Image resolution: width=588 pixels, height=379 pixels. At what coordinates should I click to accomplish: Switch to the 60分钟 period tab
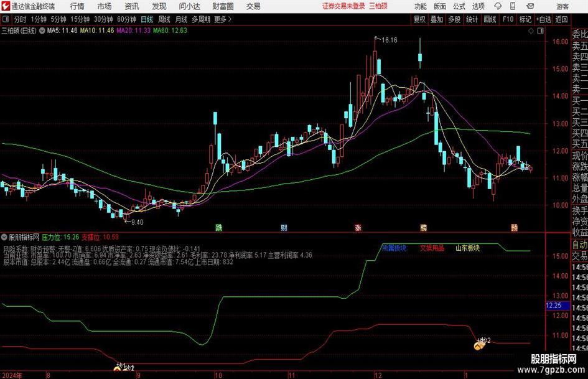127,19
